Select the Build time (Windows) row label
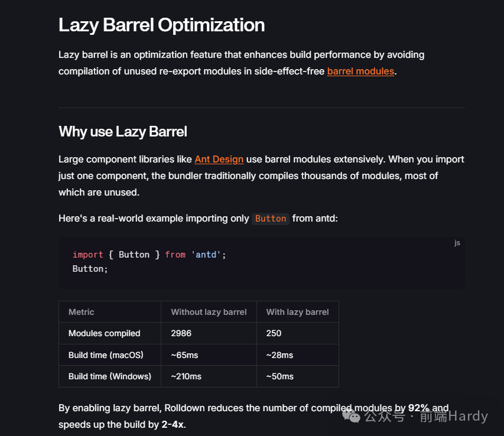The height and width of the screenshot is (436, 504). click(110, 376)
